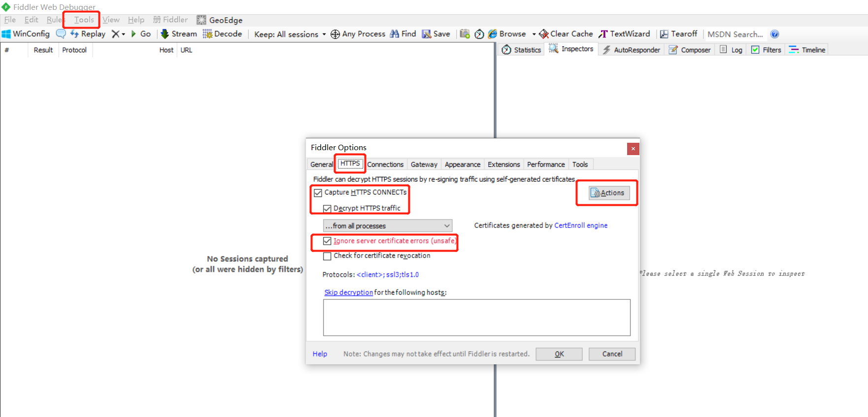Click the Skip decryption link
The image size is (868, 417).
pos(348,292)
